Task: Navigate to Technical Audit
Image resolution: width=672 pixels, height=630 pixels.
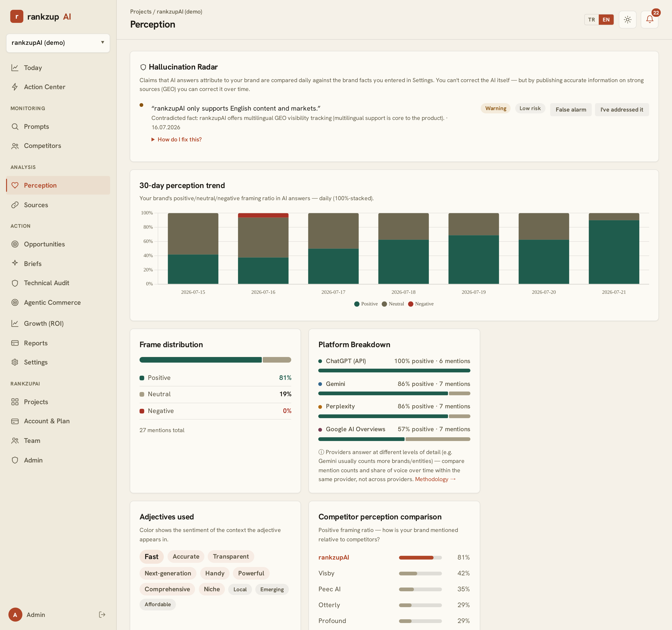Action: tap(58, 283)
